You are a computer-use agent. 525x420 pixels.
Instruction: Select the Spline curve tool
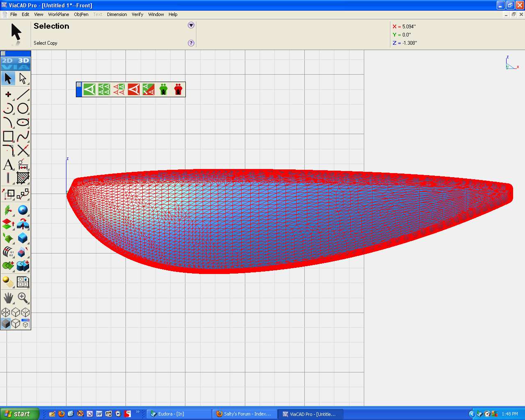click(x=23, y=136)
